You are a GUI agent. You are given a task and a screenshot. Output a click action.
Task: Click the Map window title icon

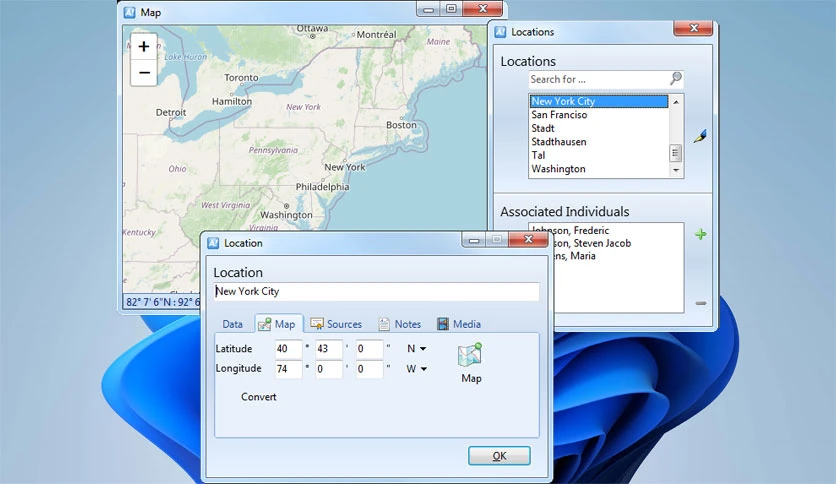(130, 12)
